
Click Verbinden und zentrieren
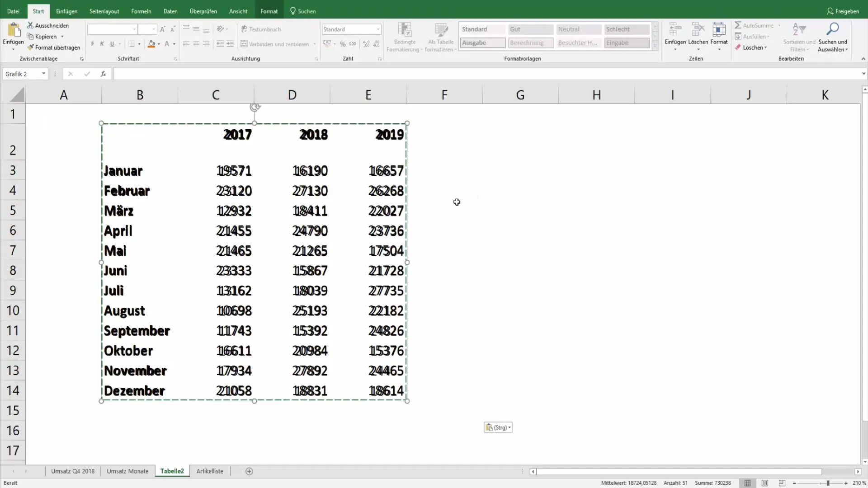(275, 44)
